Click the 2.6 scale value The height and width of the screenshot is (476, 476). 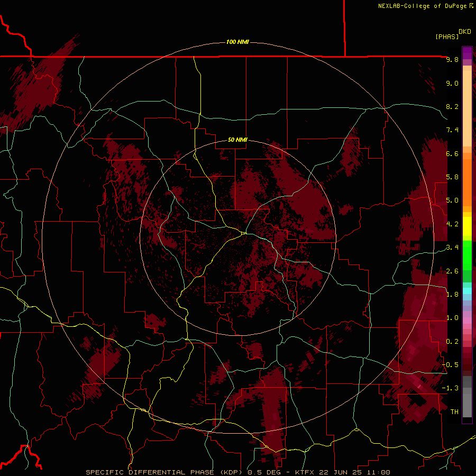tap(452, 271)
